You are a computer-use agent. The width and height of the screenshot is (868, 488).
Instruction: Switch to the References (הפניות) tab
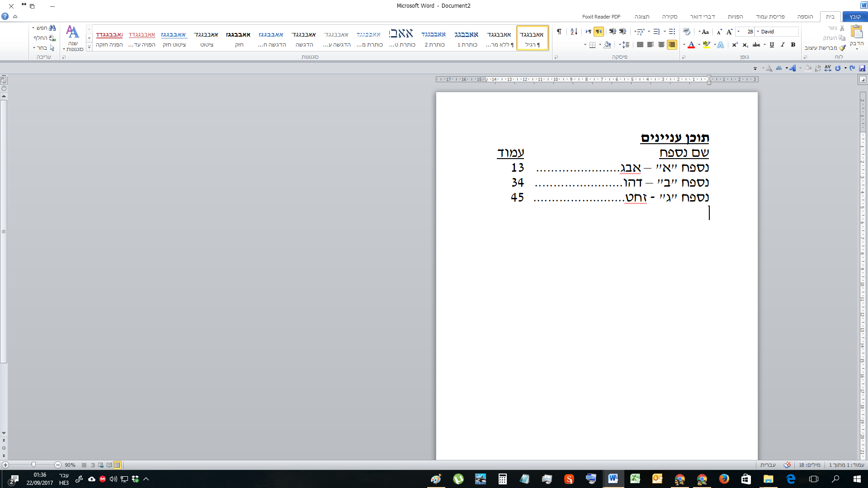click(x=735, y=17)
